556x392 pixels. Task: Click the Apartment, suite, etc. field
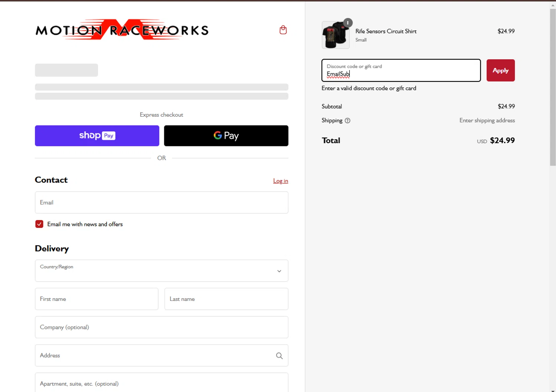pyautogui.click(x=162, y=383)
